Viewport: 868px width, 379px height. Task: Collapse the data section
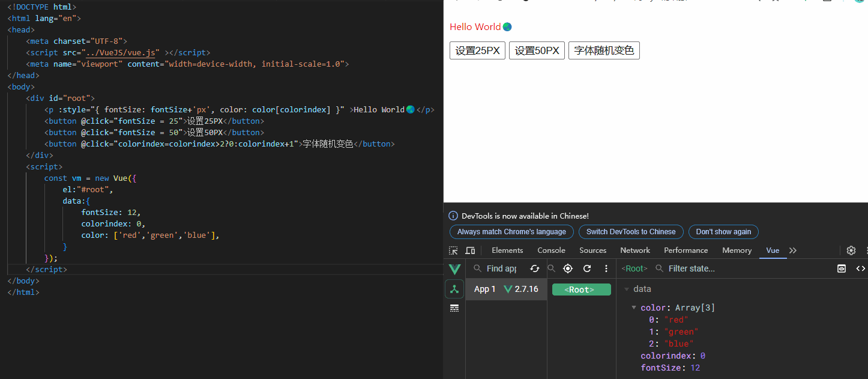(627, 289)
